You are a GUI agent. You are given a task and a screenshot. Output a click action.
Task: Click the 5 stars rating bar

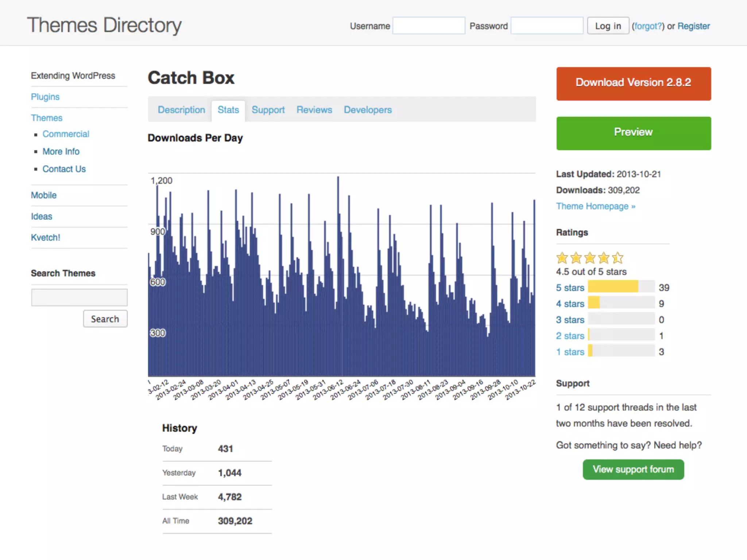(621, 287)
